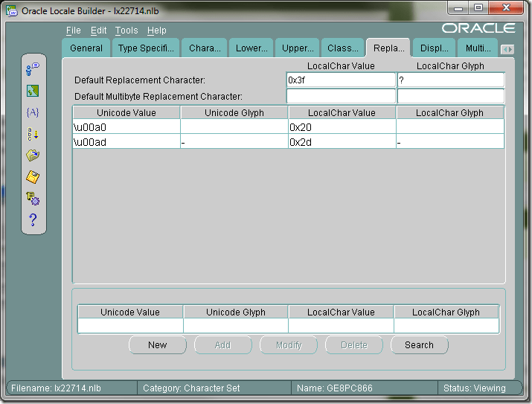Viewport: 532px width, 404px height.
Task: Click upper table Unicode Value column header
Action: click(x=126, y=112)
